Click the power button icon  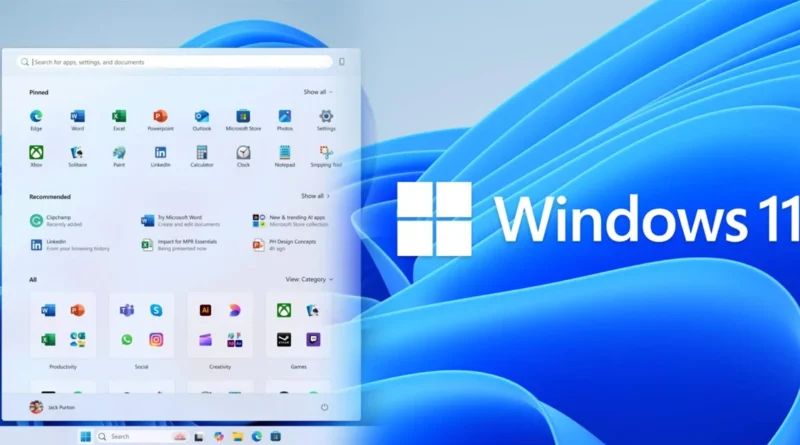click(324, 407)
